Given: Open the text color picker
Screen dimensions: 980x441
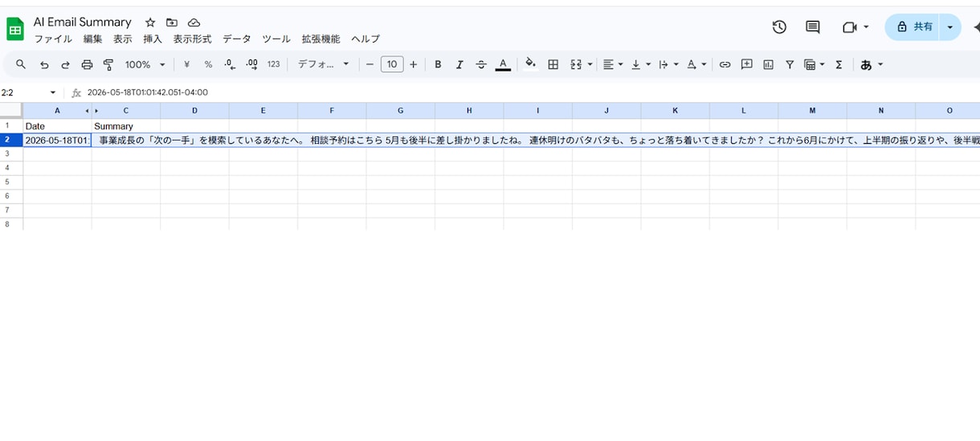Looking at the screenshot, I should click(503, 64).
